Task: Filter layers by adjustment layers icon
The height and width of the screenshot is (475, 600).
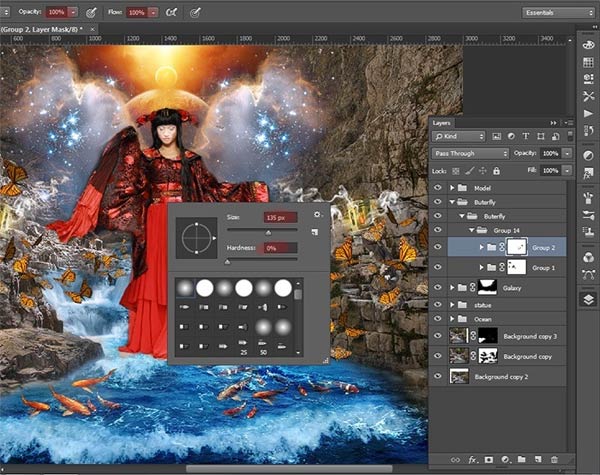Action: pyautogui.click(x=511, y=136)
